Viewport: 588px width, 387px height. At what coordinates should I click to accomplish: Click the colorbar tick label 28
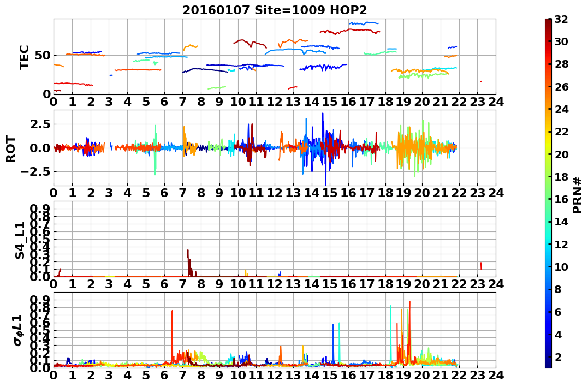point(561,64)
